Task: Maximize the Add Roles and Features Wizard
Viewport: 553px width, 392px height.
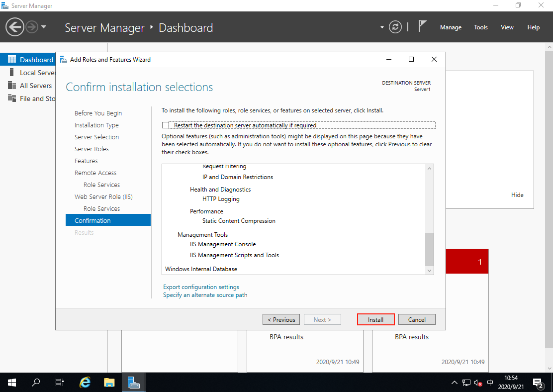Action: [411, 59]
